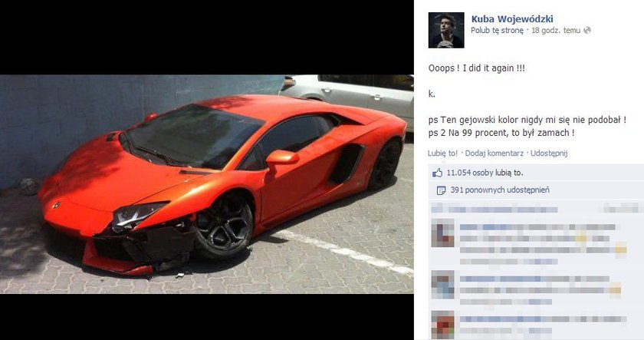Image resolution: width=644 pixels, height=340 pixels.
Task: Click 'Lubię to!' to like the post
Action: tap(442, 153)
